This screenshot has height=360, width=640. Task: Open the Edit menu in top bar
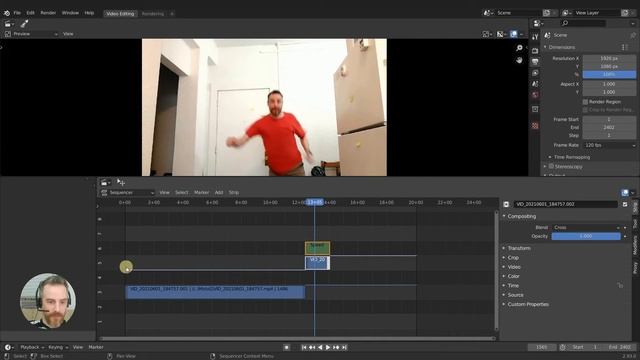tap(30, 13)
